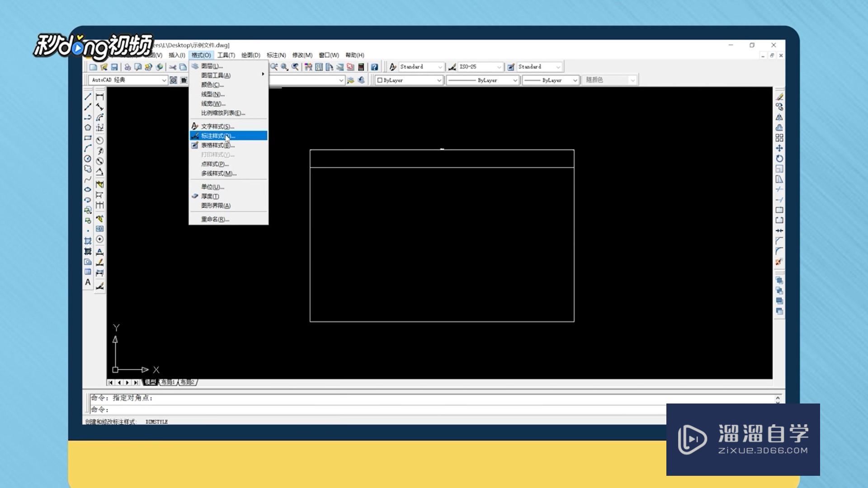Select the Mirror tool

pyautogui.click(x=779, y=117)
